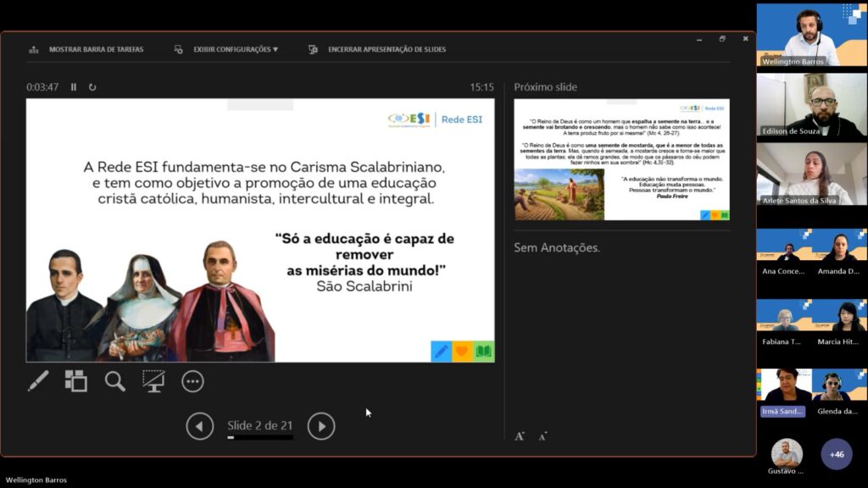Toggle black screen slideshow icon

153,380
